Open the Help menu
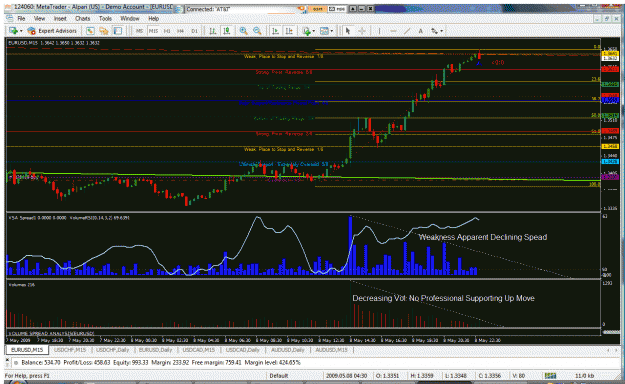The image size is (625, 384). point(153,18)
